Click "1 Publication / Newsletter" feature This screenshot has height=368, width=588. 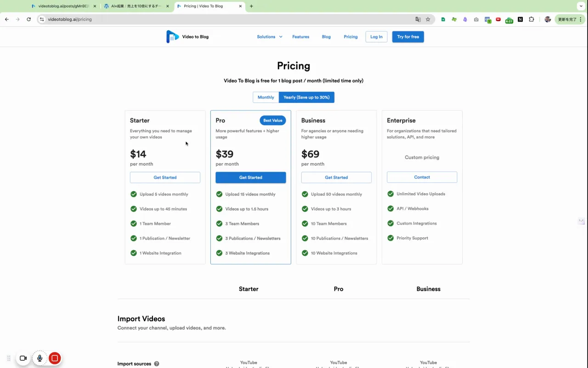[x=165, y=238]
